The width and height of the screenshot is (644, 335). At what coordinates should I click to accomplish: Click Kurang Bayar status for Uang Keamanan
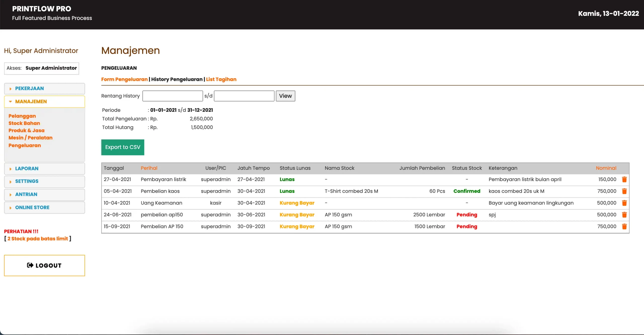tap(297, 203)
